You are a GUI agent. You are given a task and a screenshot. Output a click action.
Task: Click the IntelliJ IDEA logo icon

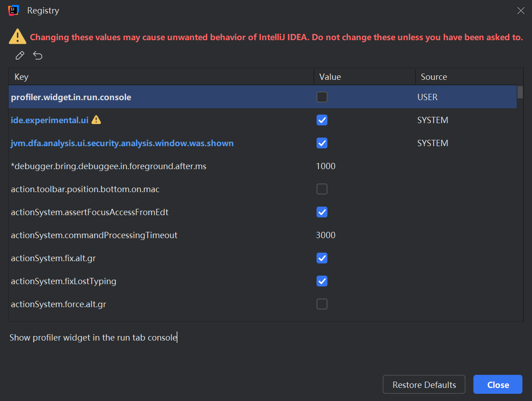(14, 10)
